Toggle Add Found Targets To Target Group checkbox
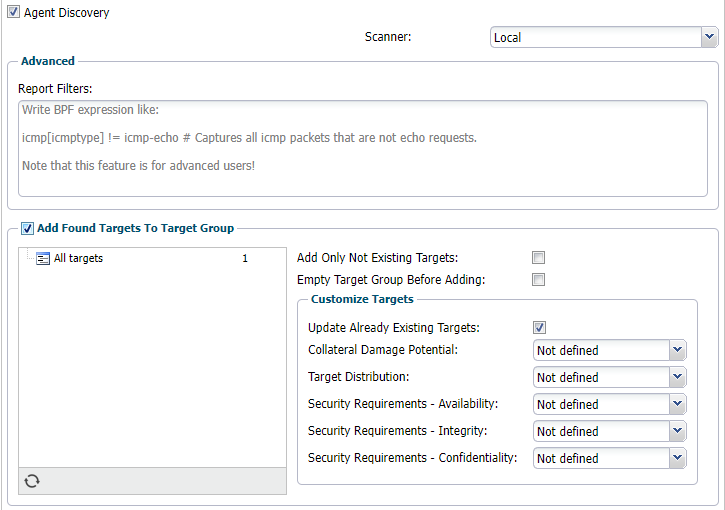The width and height of the screenshot is (725, 510). [27, 228]
